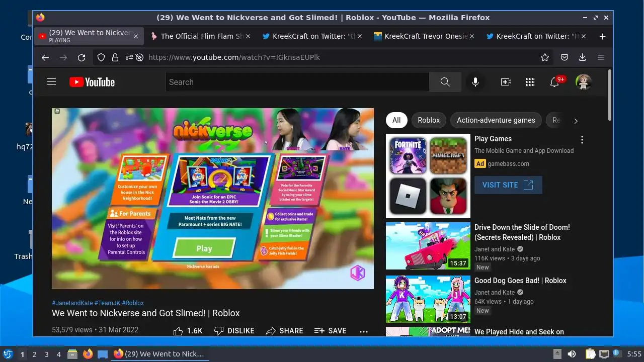Open the taskbar start menu icon
Viewport: 644px width, 362px height.
tap(8, 354)
